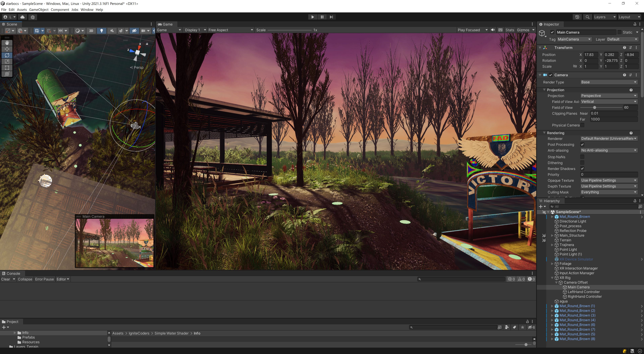Click the cloud services icon
Viewport: 644px width, 354px height.
pos(22,17)
